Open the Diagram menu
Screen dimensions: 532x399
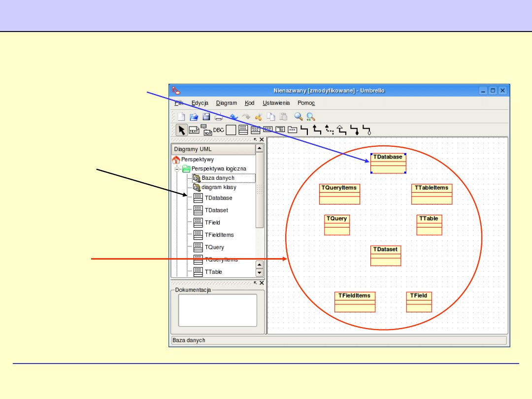[x=226, y=103]
